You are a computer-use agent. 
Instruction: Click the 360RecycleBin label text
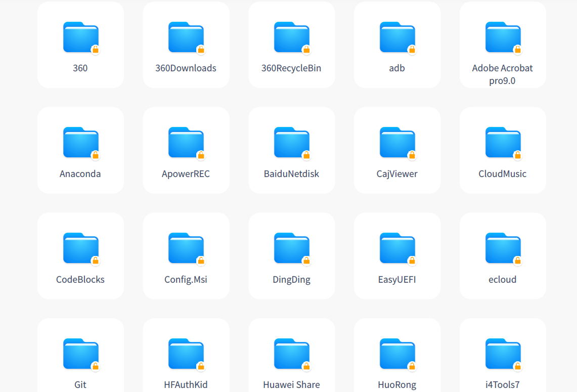click(291, 68)
